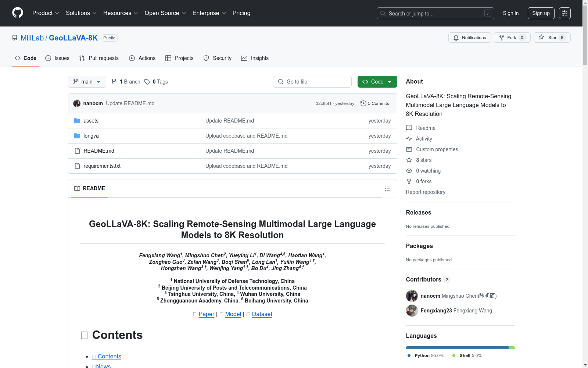
Task: Open the Contents link in README list
Action: coord(107,356)
